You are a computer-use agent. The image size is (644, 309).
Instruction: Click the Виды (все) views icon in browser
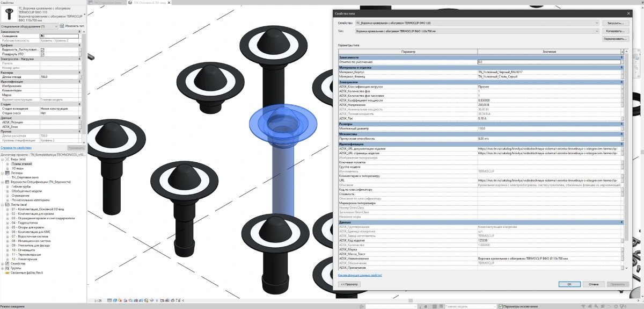click(x=8, y=160)
